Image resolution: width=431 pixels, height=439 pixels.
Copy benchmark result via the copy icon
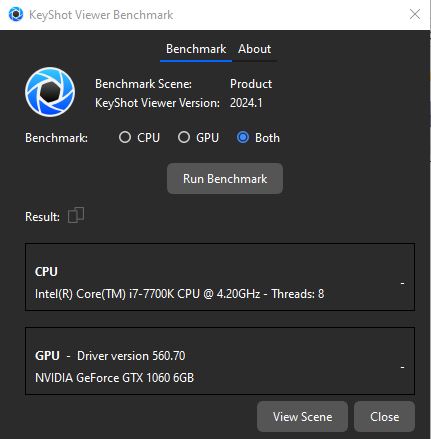(76, 215)
